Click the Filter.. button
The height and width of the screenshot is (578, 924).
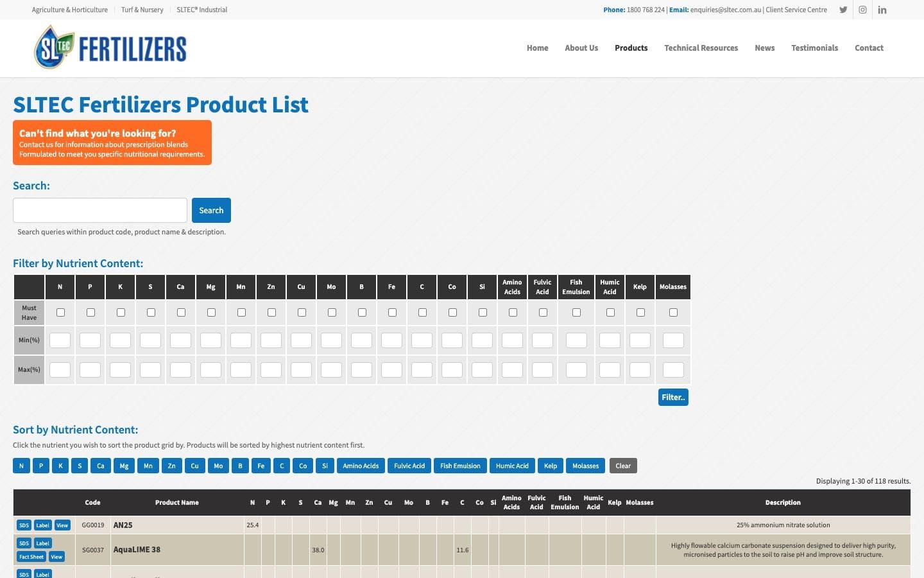pos(673,397)
